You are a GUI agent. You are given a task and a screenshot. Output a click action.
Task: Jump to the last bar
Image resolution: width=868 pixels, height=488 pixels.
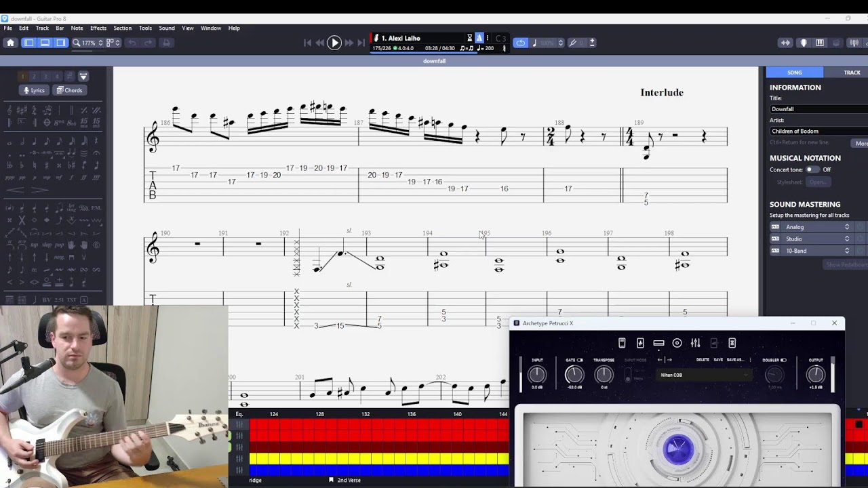(x=361, y=43)
